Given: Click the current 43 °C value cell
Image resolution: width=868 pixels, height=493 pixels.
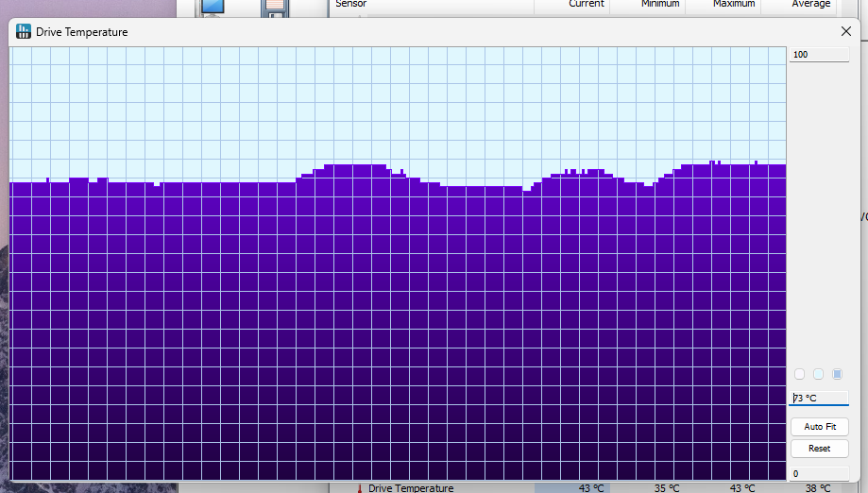Looking at the screenshot, I should click(x=571, y=488).
